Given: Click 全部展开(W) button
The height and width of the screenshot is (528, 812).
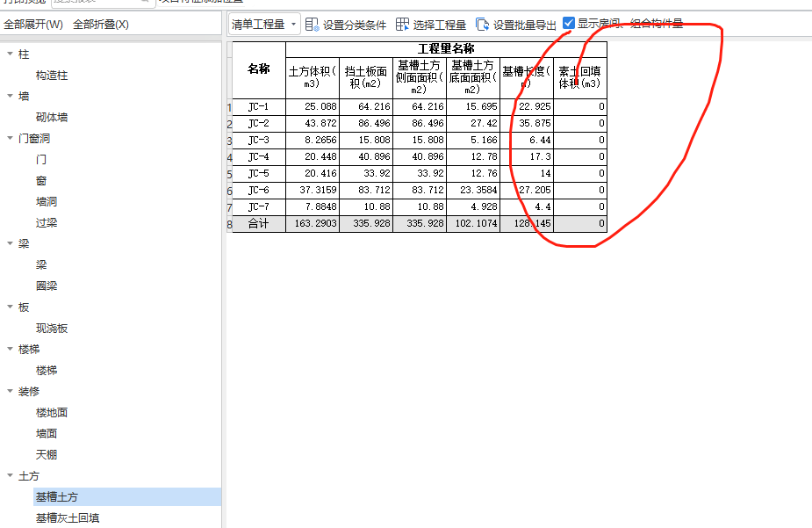Looking at the screenshot, I should click(x=33, y=25).
